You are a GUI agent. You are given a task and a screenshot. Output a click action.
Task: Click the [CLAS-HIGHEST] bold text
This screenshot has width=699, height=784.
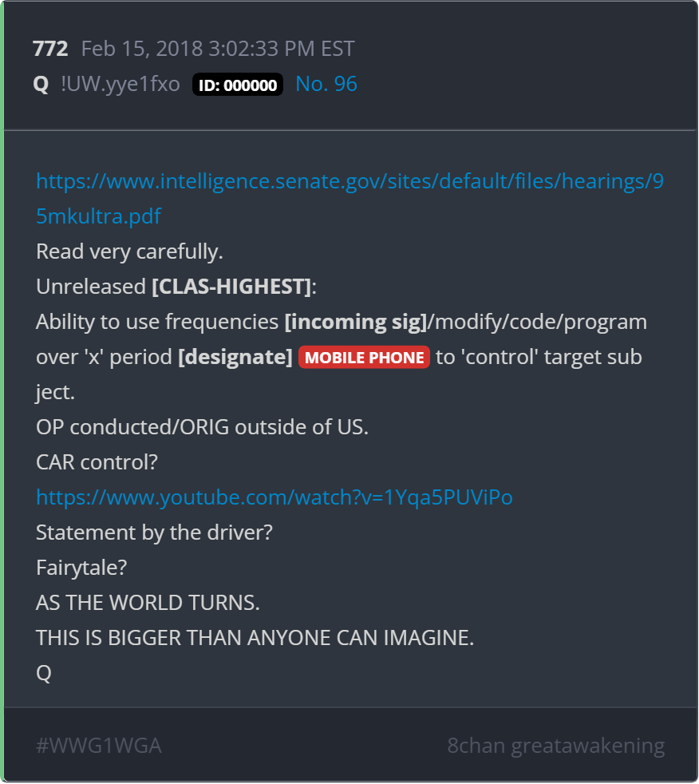231,287
